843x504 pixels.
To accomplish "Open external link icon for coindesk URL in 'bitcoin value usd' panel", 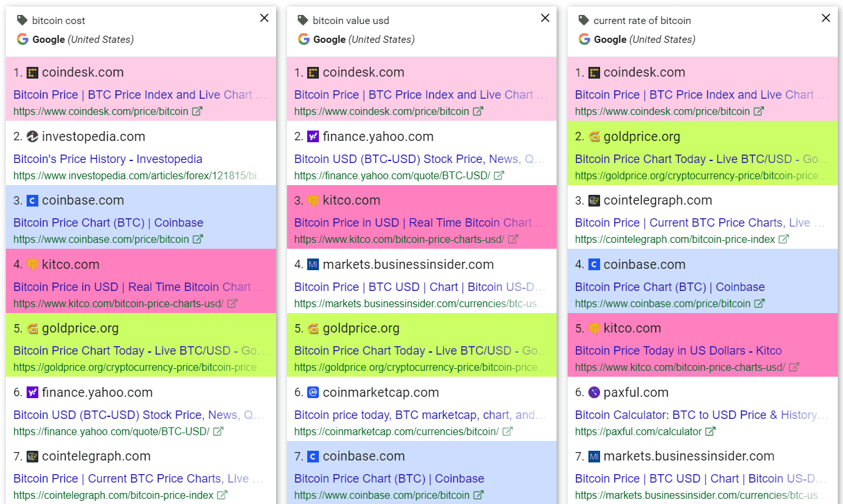I will [x=479, y=111].
